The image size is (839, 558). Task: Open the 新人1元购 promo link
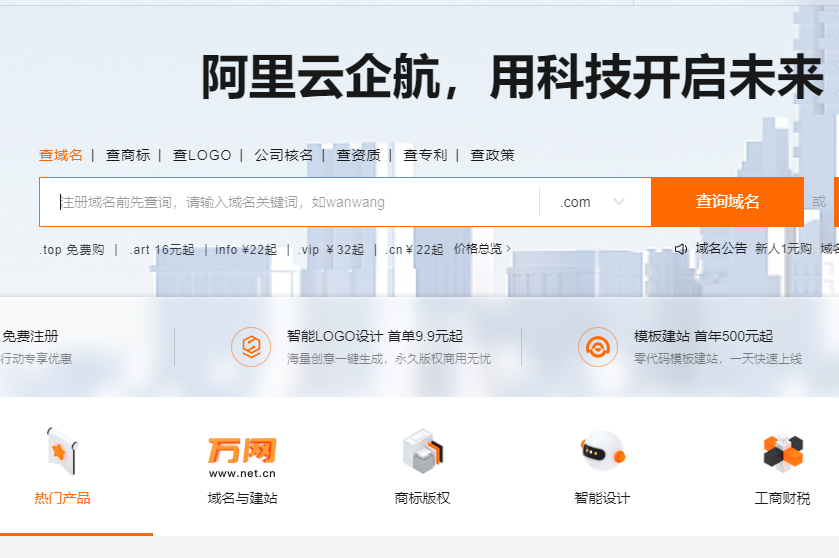(x=783, y=248)
